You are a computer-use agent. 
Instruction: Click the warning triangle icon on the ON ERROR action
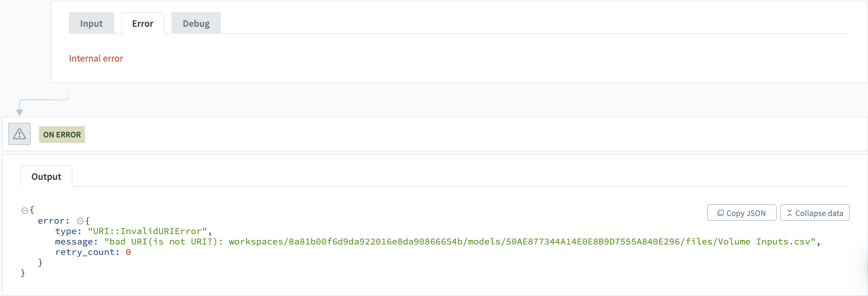point(19,134)
